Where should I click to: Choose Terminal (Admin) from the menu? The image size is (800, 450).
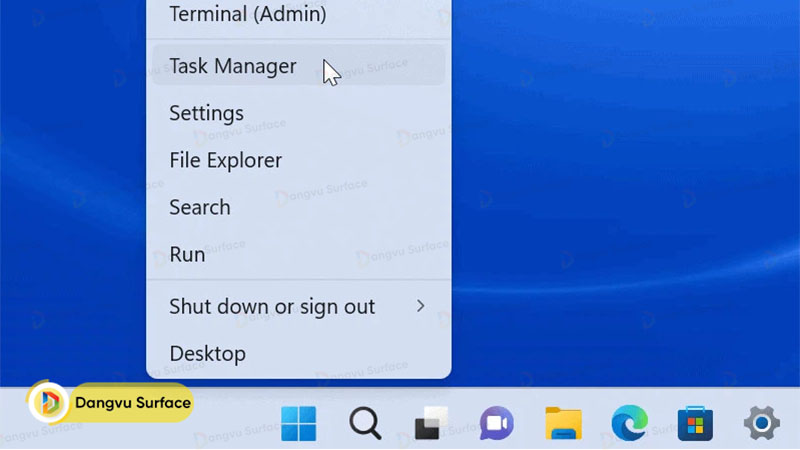point(298,14)
